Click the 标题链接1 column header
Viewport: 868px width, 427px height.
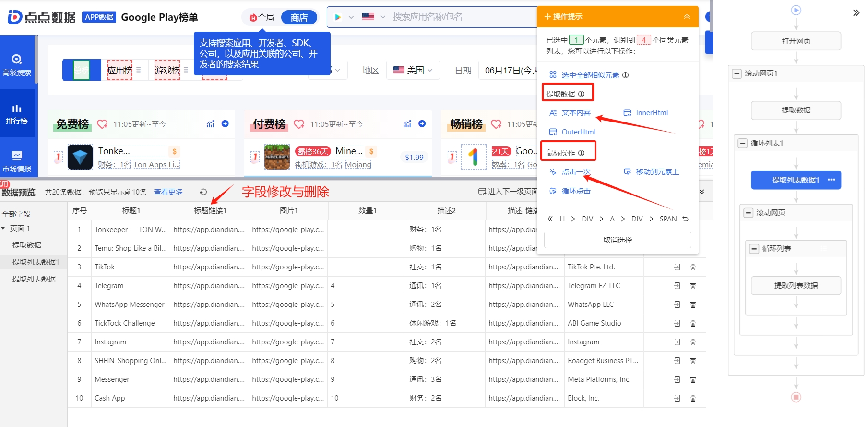click(210, 211)
